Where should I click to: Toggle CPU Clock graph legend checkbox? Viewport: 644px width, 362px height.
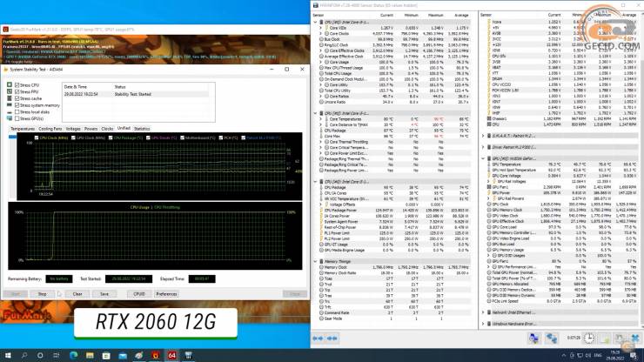[x=37, y=137]
